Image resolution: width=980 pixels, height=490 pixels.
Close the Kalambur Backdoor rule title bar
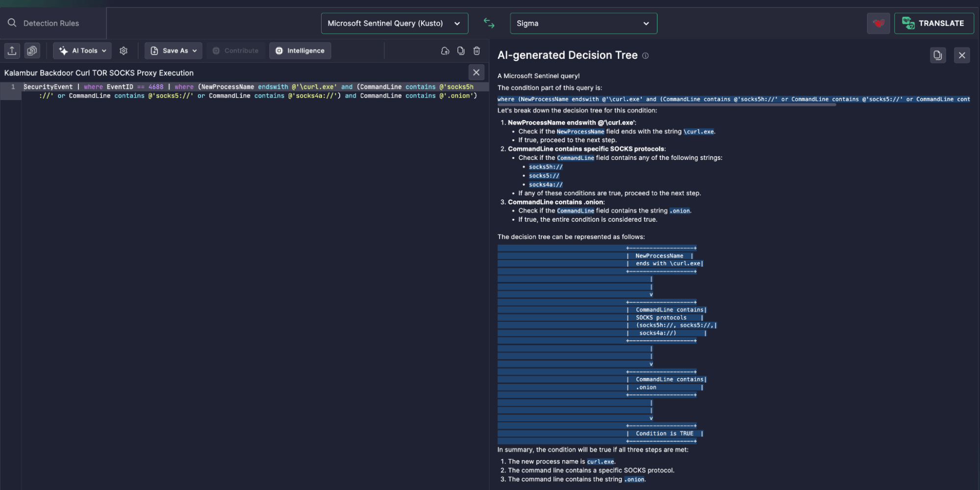(x=476, y=73)
